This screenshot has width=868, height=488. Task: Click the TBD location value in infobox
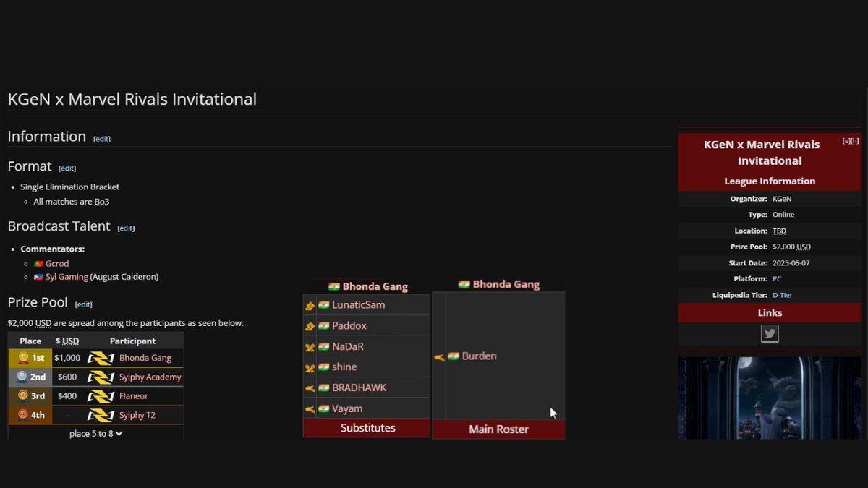pos(779,231)
